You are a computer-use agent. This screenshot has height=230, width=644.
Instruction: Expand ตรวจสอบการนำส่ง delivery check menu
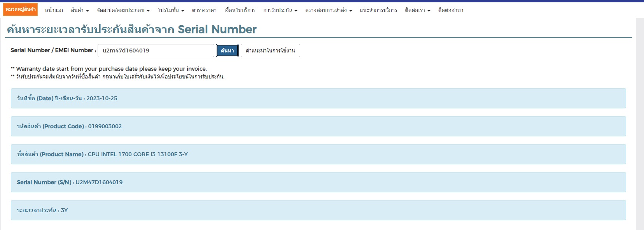pyautogui.click(x=329, y=10)
